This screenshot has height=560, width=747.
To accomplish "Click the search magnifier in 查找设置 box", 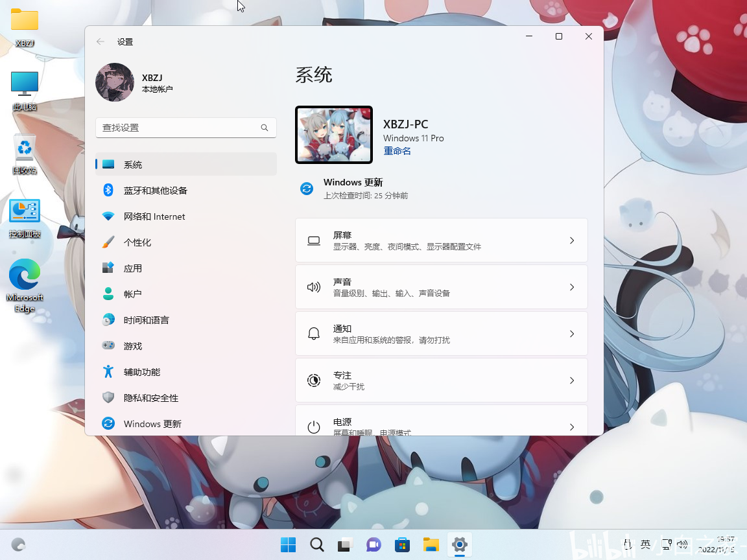I will (265, 128).
